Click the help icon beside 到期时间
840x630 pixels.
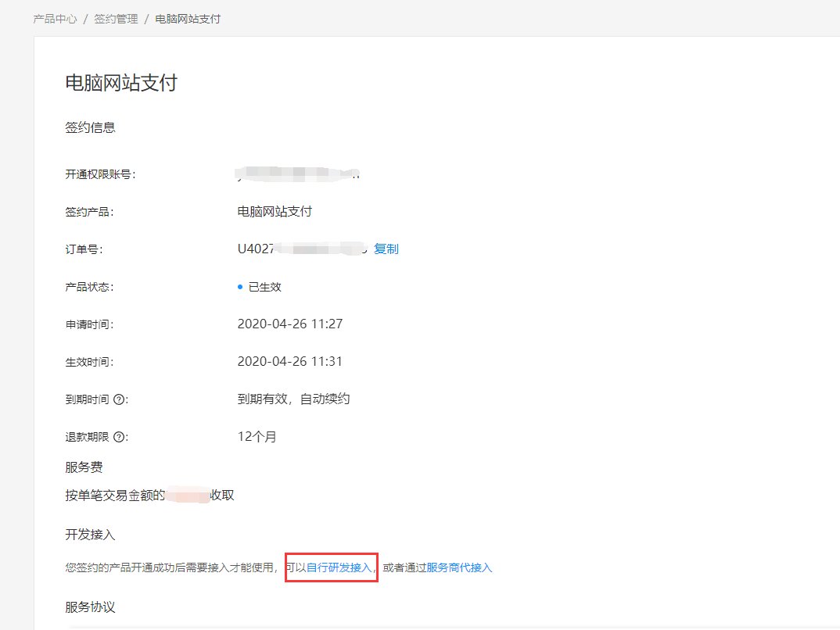tap(119, 399)
